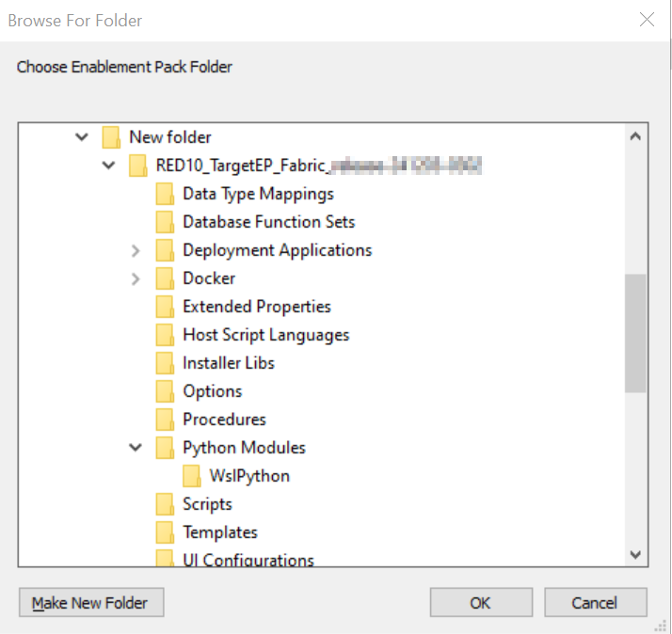
Task: Click the Deployment Applications folder icon
Action: 165,250
